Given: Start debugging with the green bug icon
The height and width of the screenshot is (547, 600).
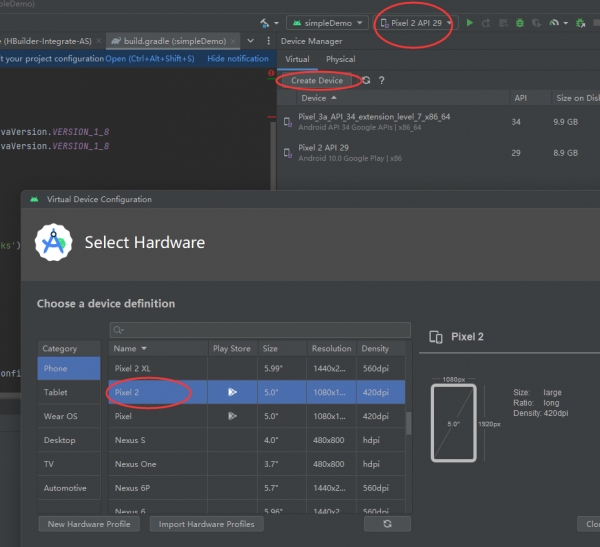Looking at the screenshot, I should pos(520,23).
